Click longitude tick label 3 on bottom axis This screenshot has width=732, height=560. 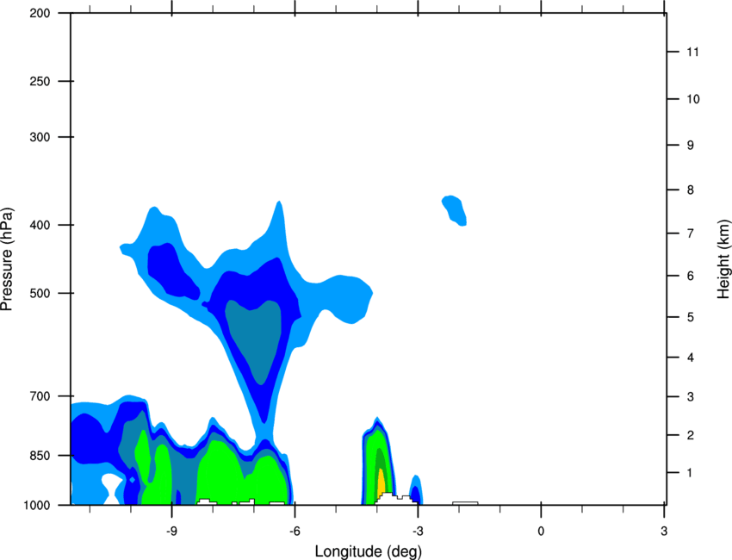(x=664, y=532)
